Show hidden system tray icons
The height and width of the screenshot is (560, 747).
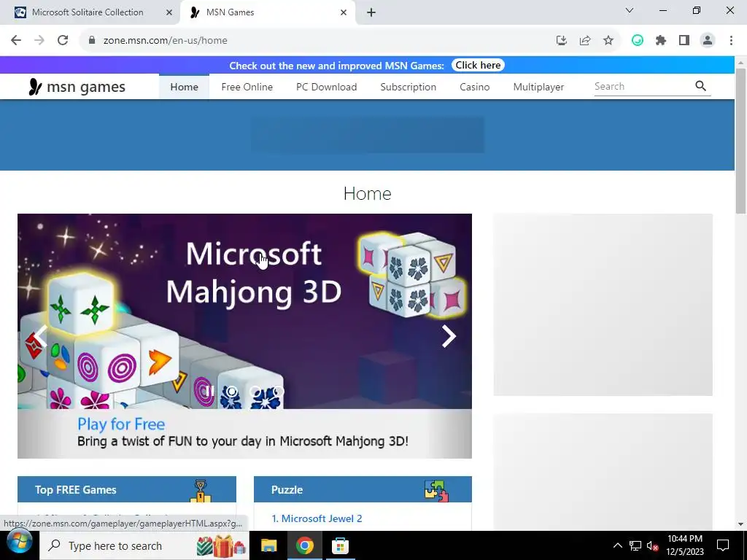617,545
